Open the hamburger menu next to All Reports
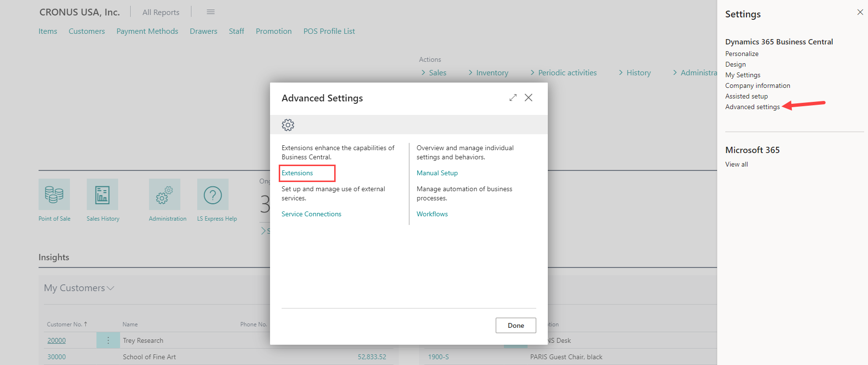Viewport: 868px width, 365px height. click(x=211, y=12)
